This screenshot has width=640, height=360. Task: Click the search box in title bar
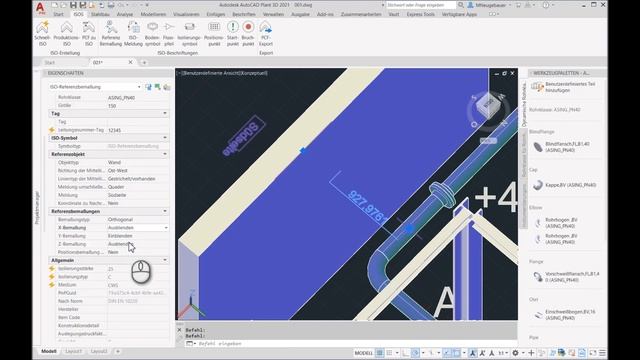coord(420,5)
